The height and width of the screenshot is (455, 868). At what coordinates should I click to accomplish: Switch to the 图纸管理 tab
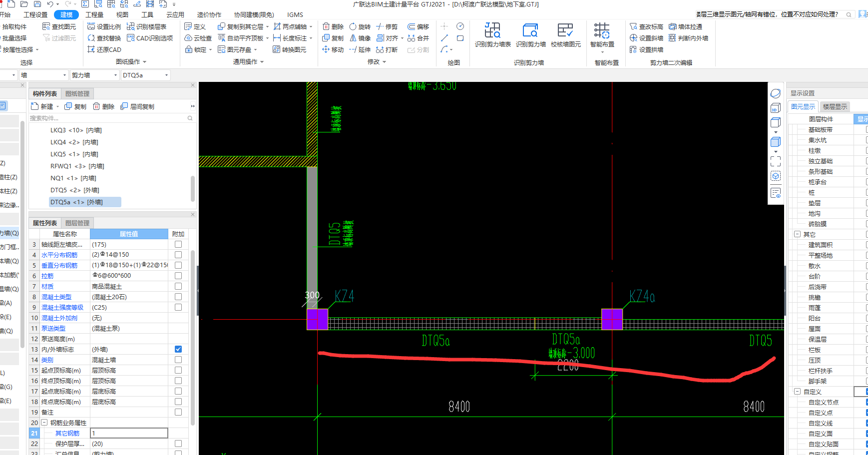click(x=77, y=93)
